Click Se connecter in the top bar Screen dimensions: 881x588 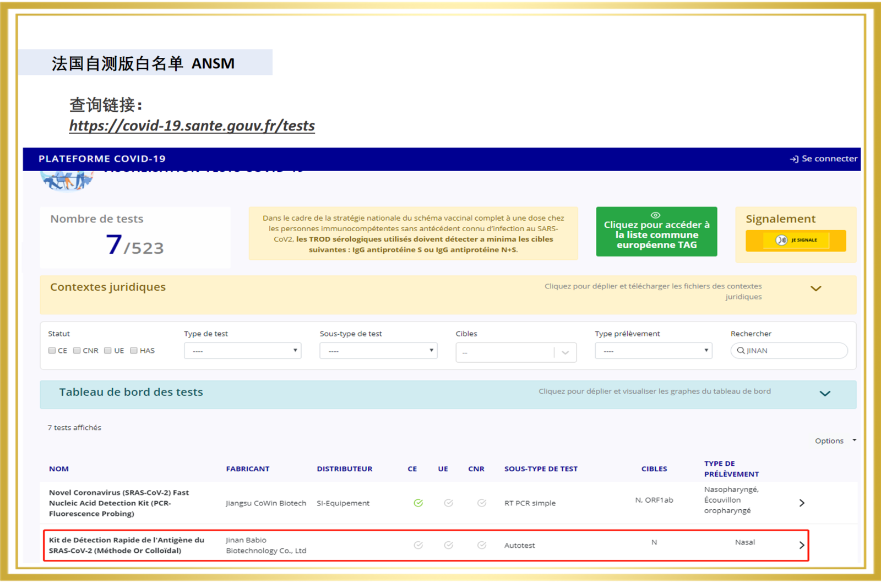[x=823, y=159]
